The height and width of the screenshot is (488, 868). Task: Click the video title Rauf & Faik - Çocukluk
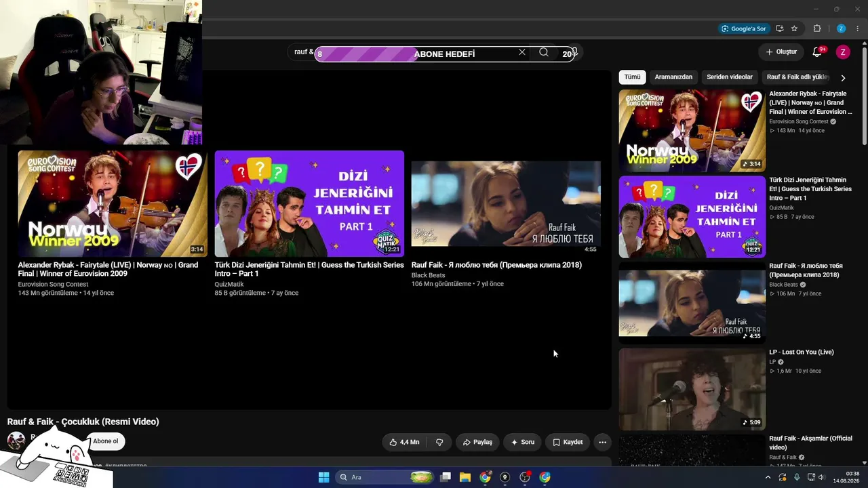(x=83, y=422)
